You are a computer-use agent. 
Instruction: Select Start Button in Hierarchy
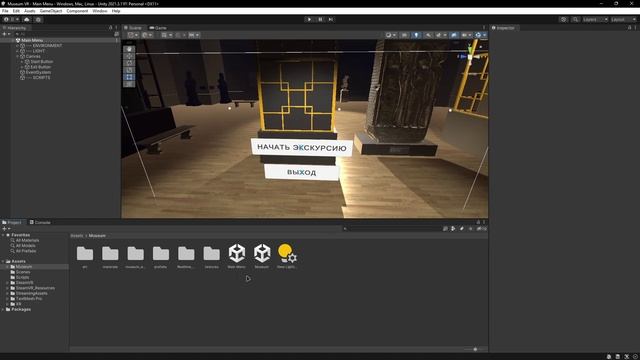pyautogui.click(x=39, y=62)
